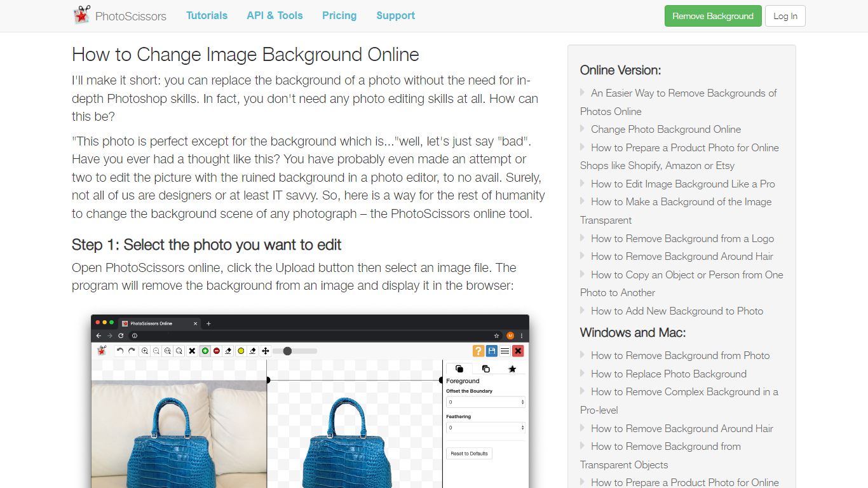This screenshot has height=488, width=868.
Task: Open 'How to Remove Background from Transparent Objects'
Action: pos(660,455)
